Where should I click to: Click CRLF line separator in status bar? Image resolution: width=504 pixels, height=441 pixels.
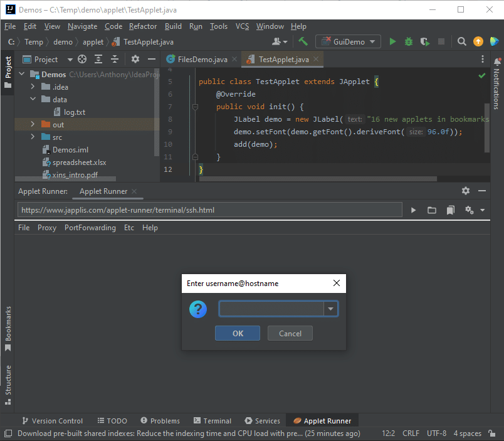[x=411, y=433]
